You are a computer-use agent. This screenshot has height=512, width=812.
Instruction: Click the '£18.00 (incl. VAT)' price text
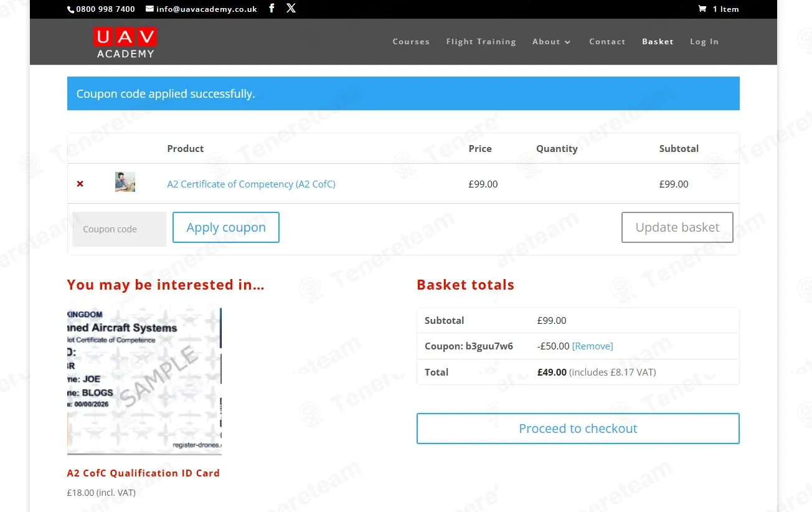coord(101,493)
